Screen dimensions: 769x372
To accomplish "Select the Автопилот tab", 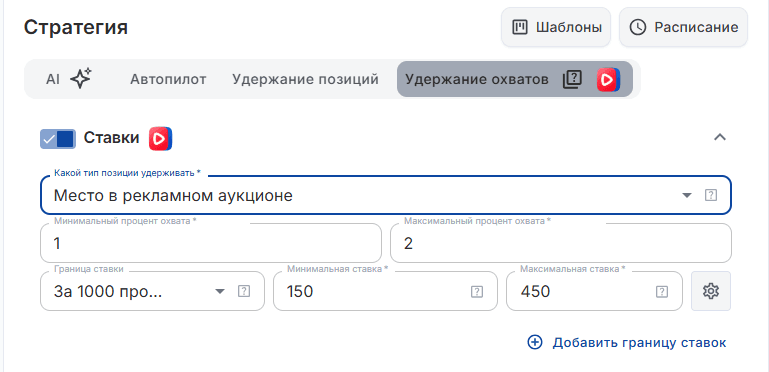I will [x=168, y=79].
